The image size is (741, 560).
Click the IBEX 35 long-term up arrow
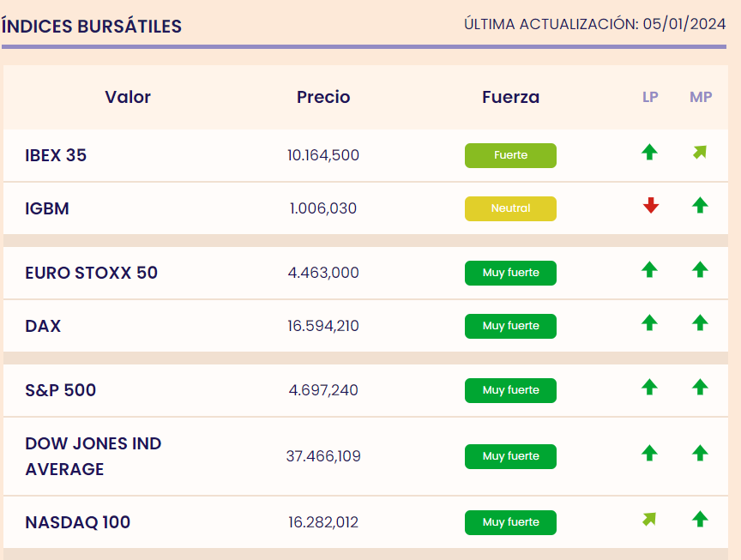tap(649, 153)
